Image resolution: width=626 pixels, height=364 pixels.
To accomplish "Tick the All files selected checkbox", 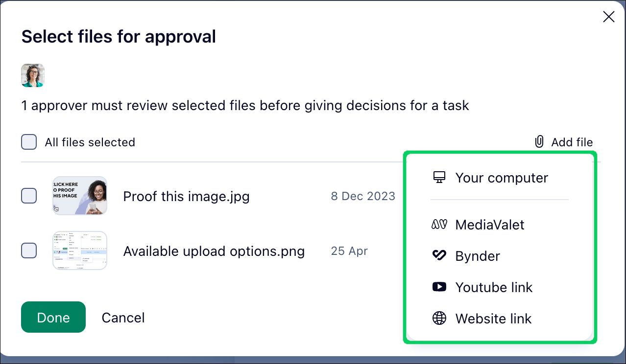I will pyautogui.click(x=29, y=142).
